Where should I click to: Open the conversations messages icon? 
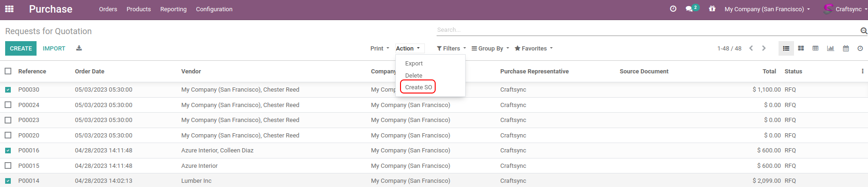[x=690, y=9]
